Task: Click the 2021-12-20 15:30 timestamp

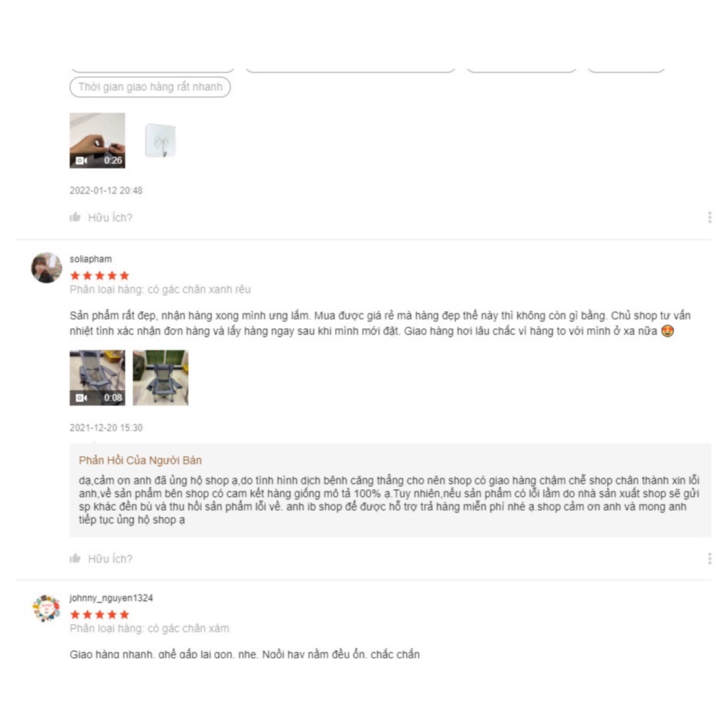Action: point(106,428)
